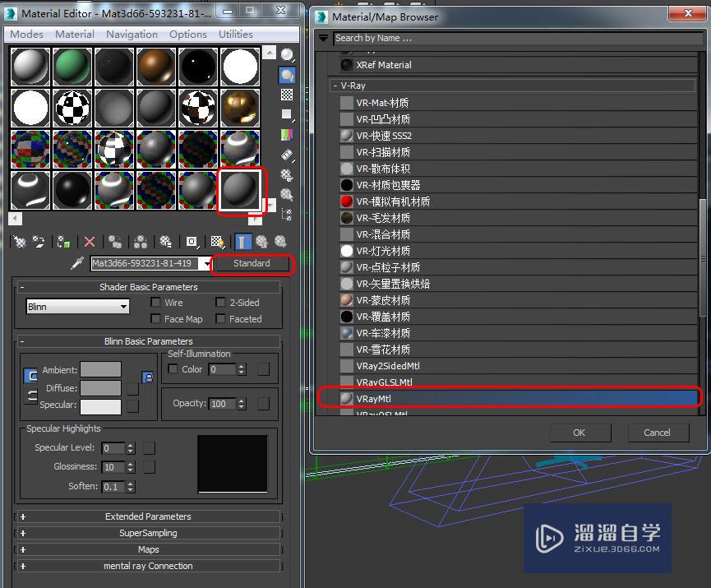Enable the Face Map checkbox
Screen dimensions: 711x588
(155, 318)
